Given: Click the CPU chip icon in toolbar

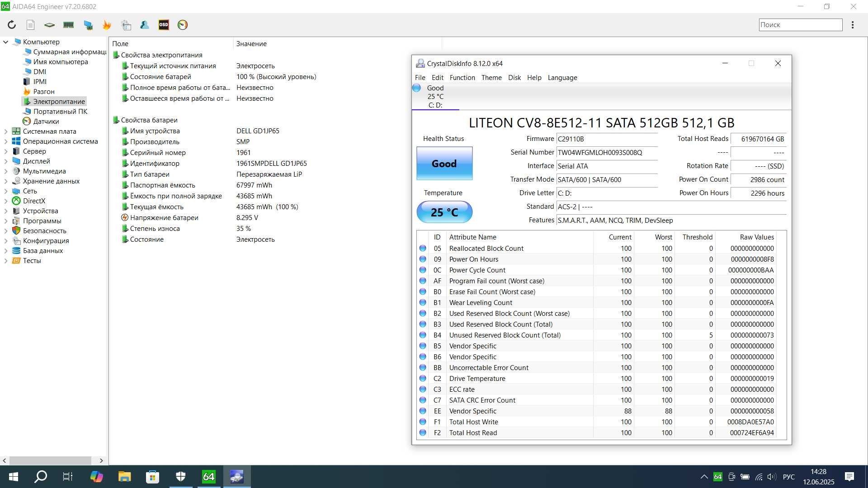Looking at the screenshot, I should point(49,25).
